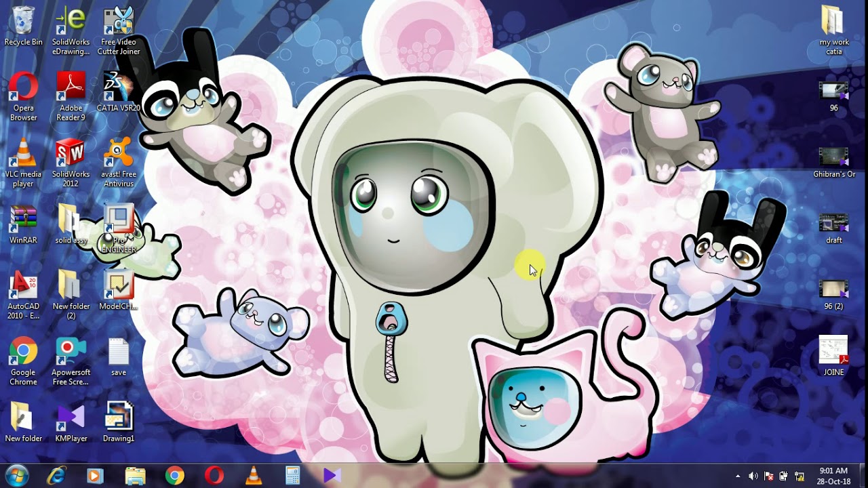Viewport: 868px width, 488px height.
Task: Open the Windows Start menu
Action: 16,475
